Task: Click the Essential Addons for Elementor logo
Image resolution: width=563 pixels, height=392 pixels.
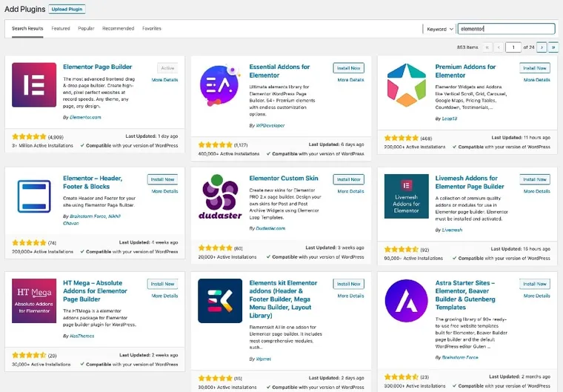Action: [220, 84]
